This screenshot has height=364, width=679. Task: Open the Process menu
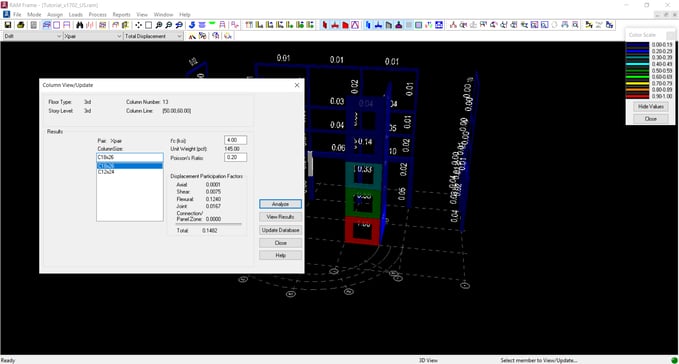tap(97, 15)
